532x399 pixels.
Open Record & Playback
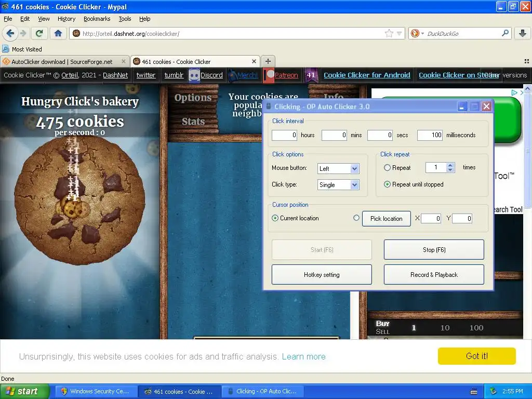point(434,275)
